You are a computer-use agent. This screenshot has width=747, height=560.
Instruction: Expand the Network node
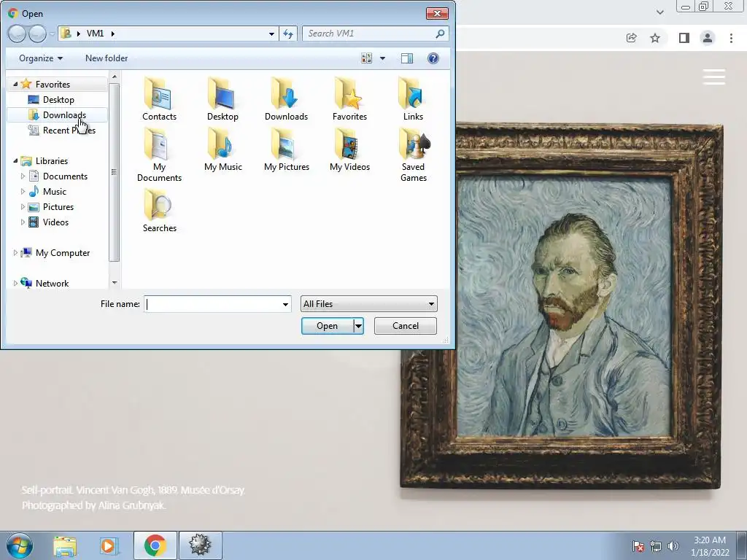click(15, 284)
